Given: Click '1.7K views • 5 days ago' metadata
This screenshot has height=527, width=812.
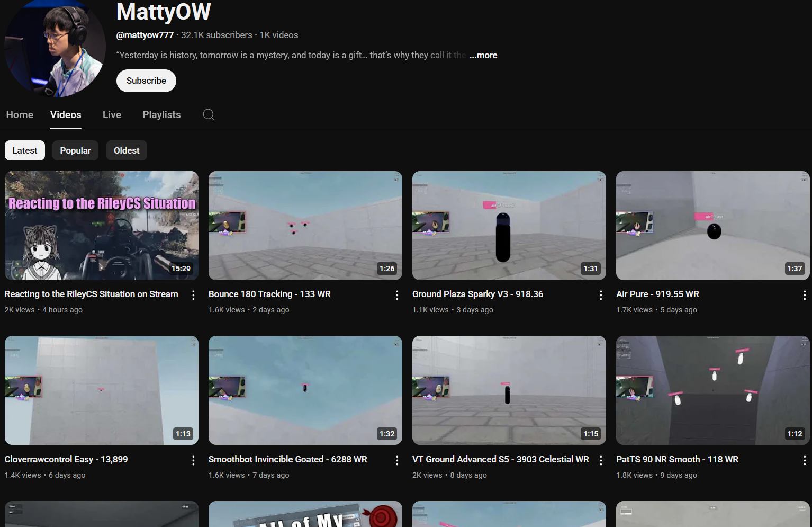Looking at the screenshot, I should tap(656, 310).
